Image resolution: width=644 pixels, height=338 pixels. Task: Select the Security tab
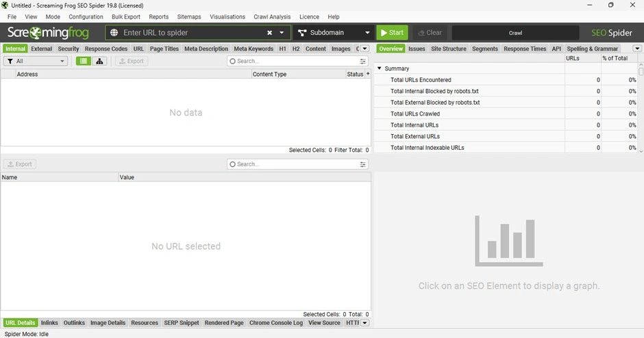pos(69,49)
